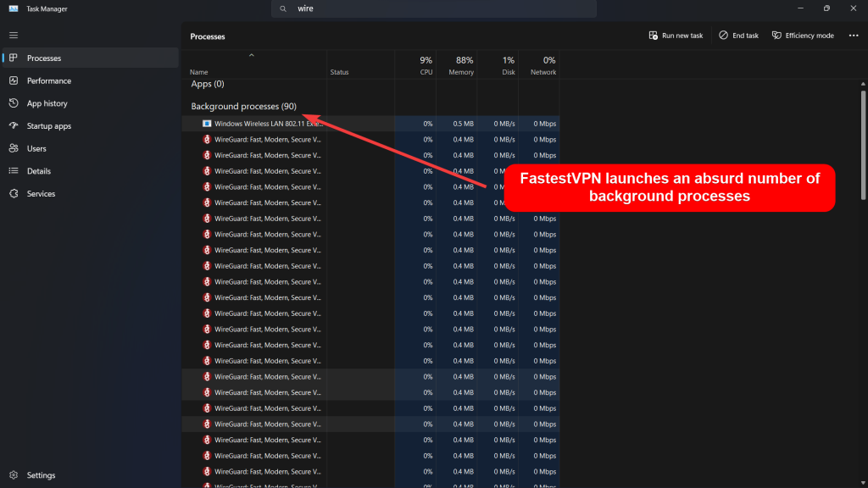Open the Details page
Image resolution: width=868 pixels, height=488 pixels.
(39, 171)
